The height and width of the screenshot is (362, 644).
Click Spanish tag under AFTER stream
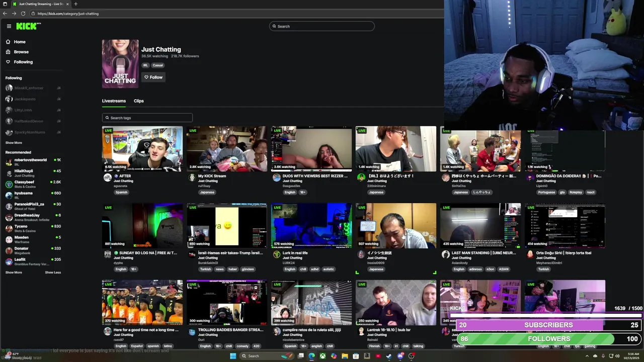(121, 192)
